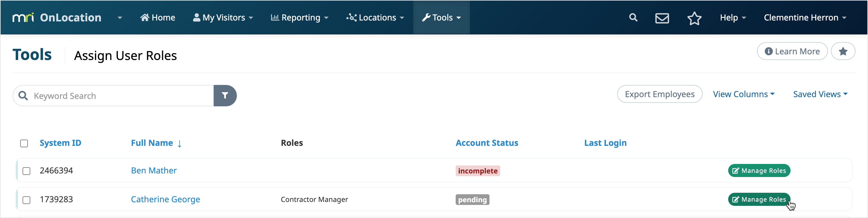Check the Ben Mather row checkbox
Screen dimensions: 868x218
(26, 171)
